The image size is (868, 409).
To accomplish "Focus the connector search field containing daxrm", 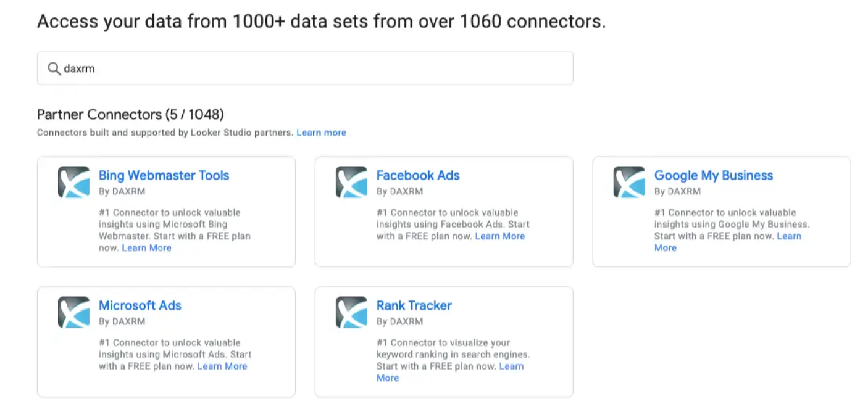I will 305,68.
